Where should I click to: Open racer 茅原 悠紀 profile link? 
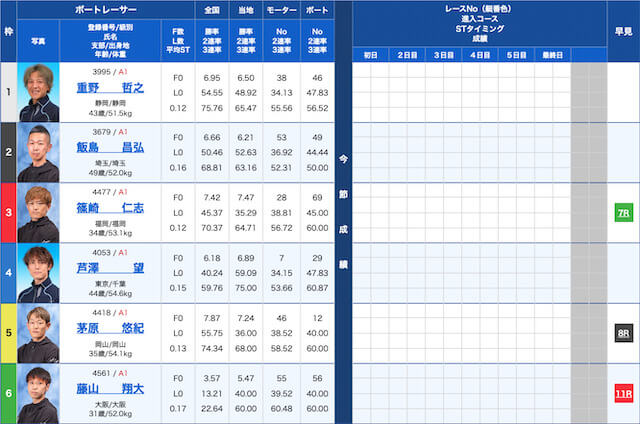(110, 328)
